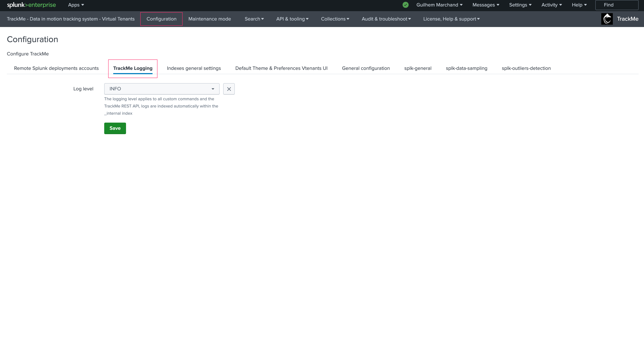Open TrackMe Virtual Tenants page
644x350 pixels.
click(x=70, y=19)
